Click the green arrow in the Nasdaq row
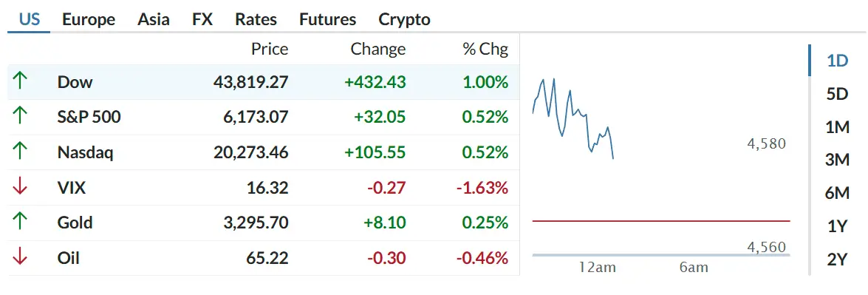This screenshot has height=295, width=868. (20, 152)
